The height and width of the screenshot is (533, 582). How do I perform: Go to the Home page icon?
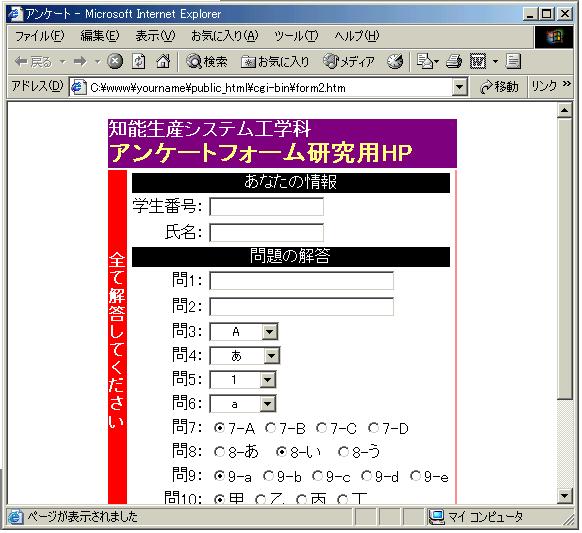coord(163,61)
